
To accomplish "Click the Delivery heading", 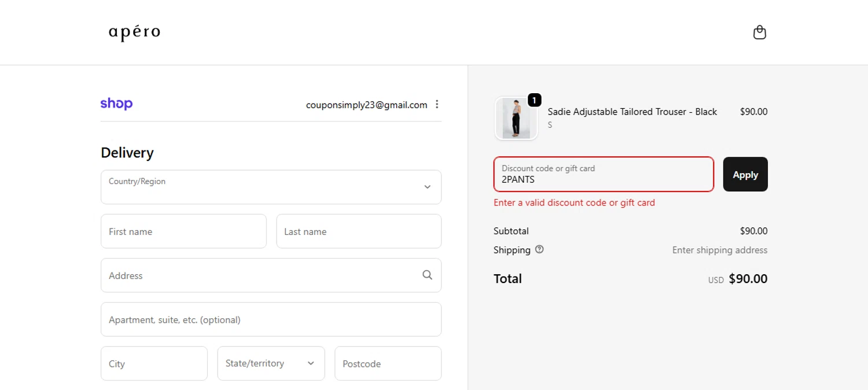I will coord(127,153).
